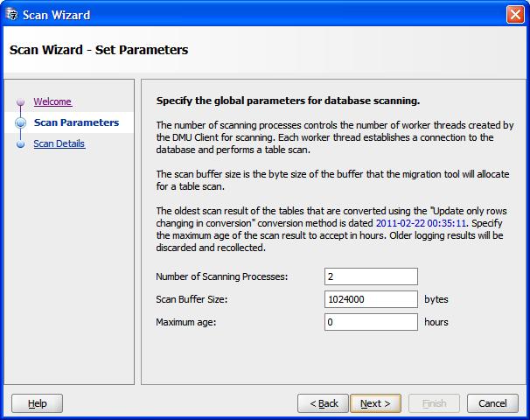Click the greyed-out Finish button
Viewport: 530px width, 420px height.
tap(434, 403)
